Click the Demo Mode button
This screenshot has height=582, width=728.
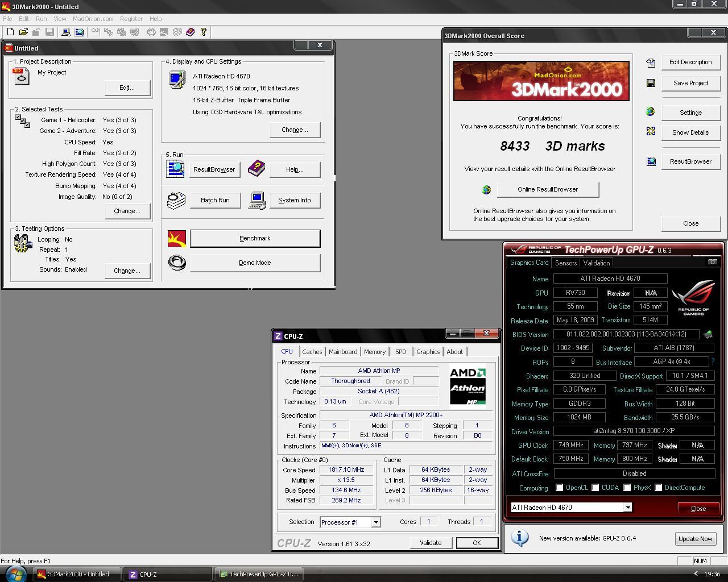click(x=255, y=263)
